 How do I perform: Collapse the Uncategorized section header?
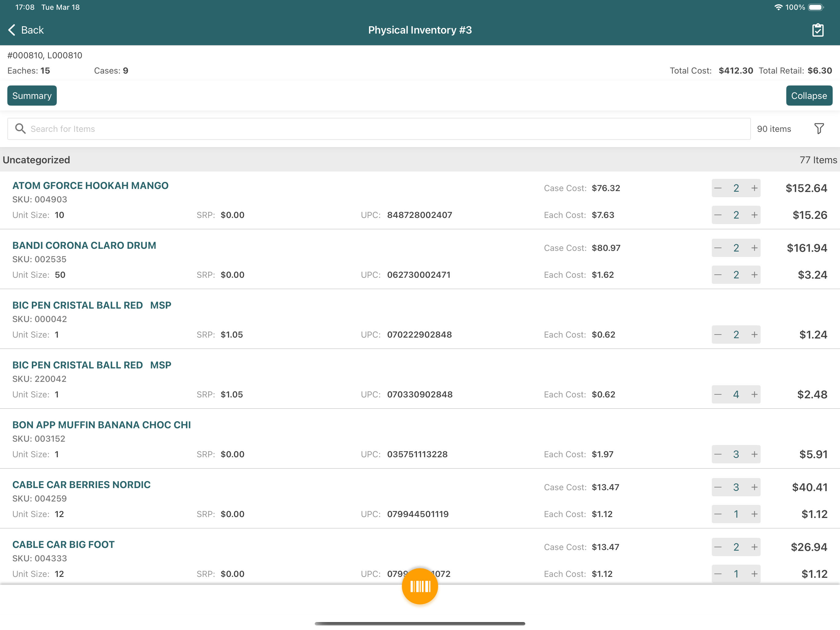[420, 160]
